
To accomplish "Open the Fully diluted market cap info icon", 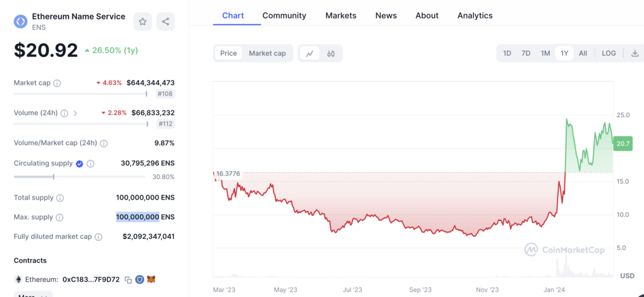I will 99,237.
